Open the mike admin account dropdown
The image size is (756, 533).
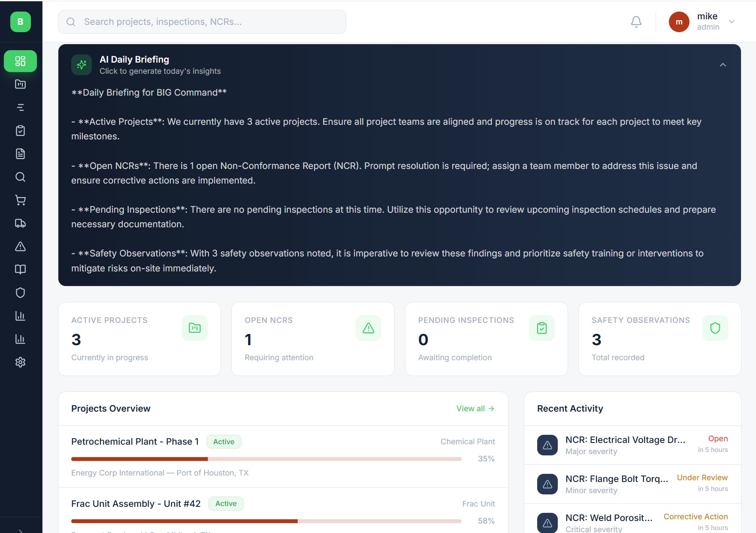(703, 21)
